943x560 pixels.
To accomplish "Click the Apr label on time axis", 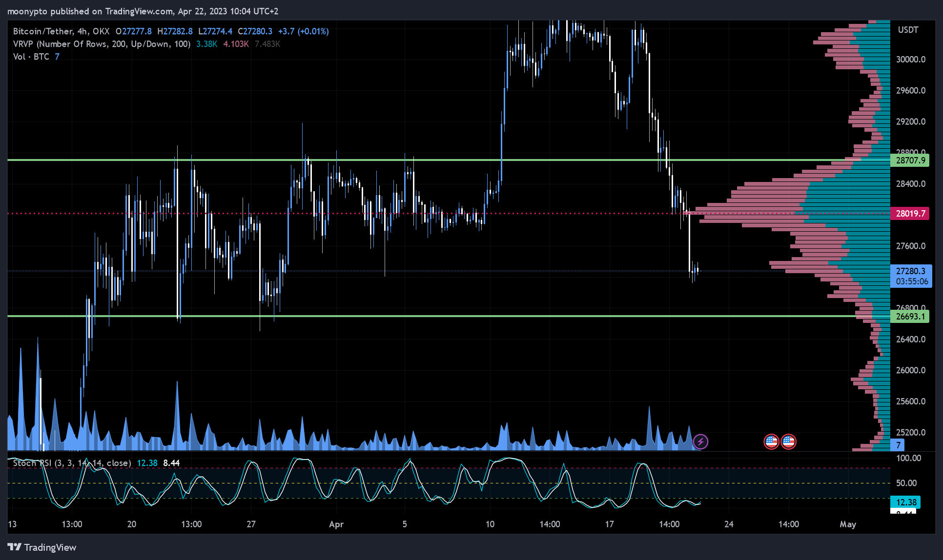I will coord(336,524).
